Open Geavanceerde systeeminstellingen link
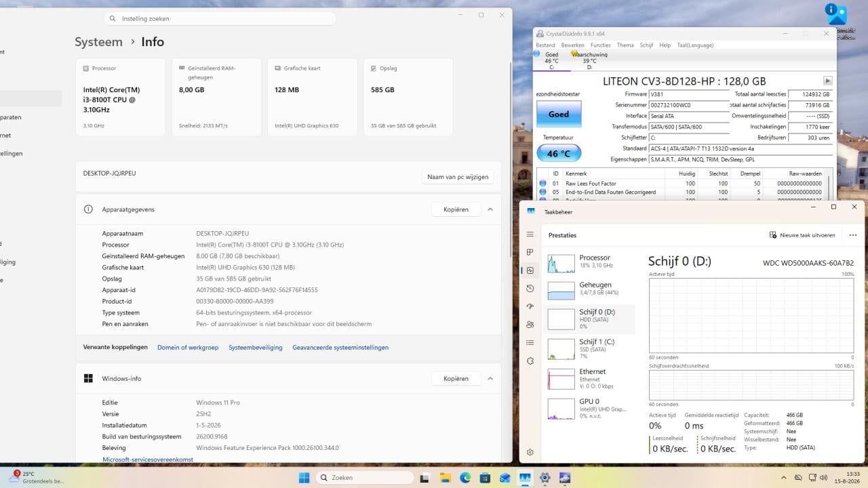 (340, 348)
